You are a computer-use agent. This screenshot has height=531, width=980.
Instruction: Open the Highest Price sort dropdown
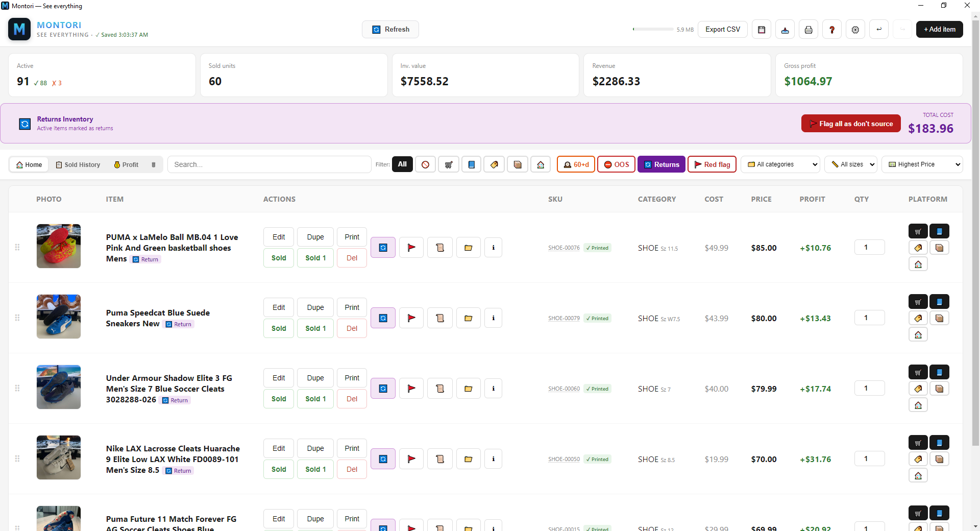922,164
